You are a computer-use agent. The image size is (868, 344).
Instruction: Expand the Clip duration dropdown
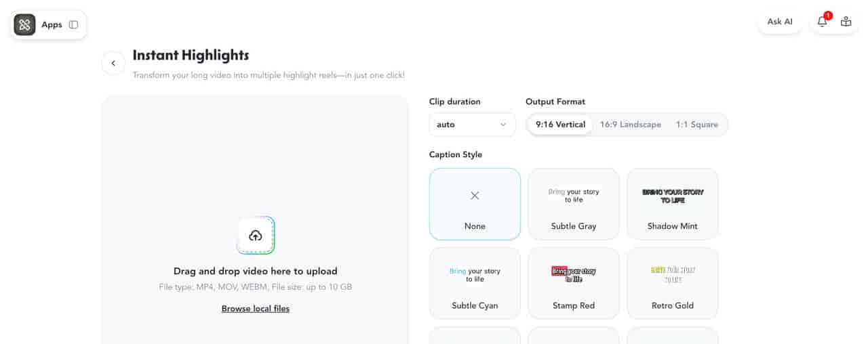(472, 125)
